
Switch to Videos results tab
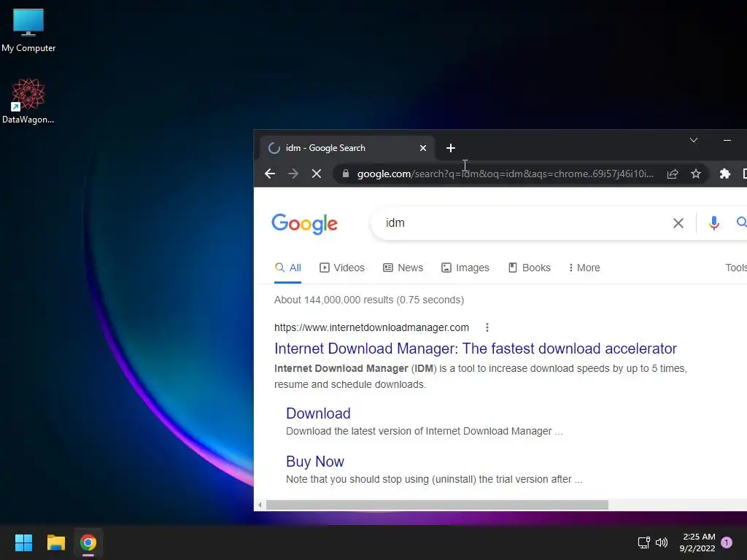(x=342, y=268)
